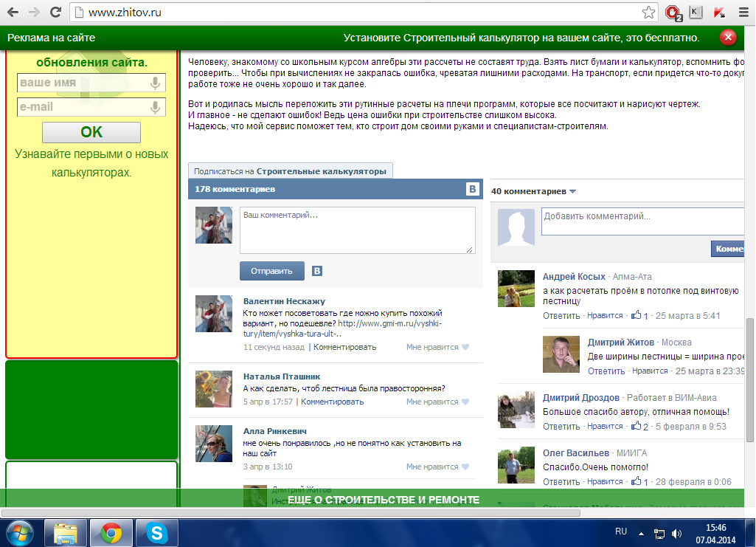The image size is (756, 547).
Task: Click microphone icon in the e-mail field
Action: coord(155,107)
